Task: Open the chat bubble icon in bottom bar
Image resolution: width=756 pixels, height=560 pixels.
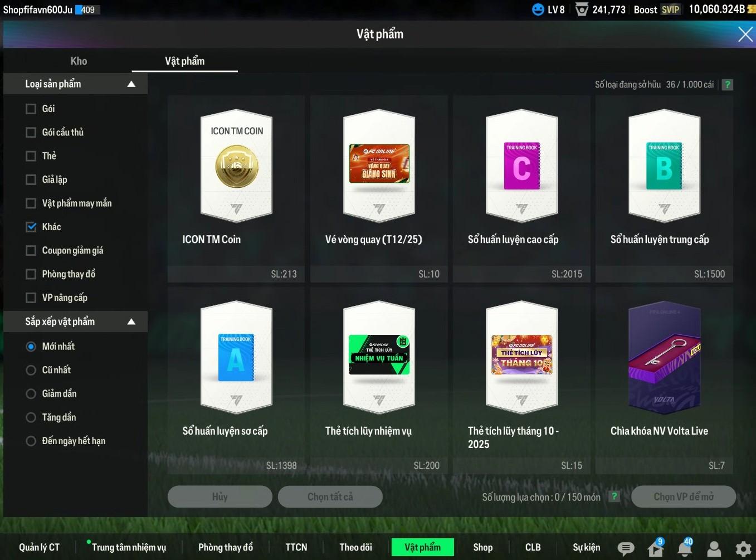Action: [x=626, y=549]
